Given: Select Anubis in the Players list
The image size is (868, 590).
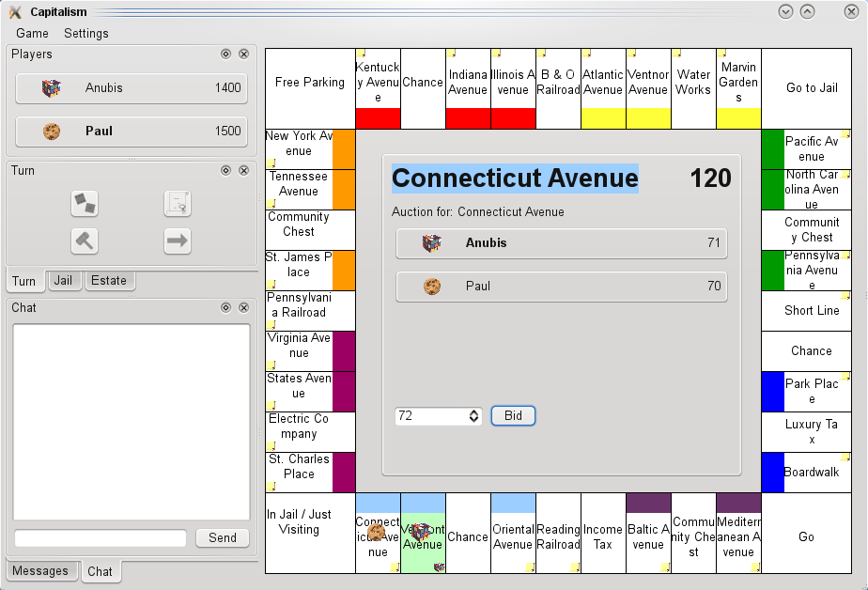Looking at the screenshot, I should [132, 88].
